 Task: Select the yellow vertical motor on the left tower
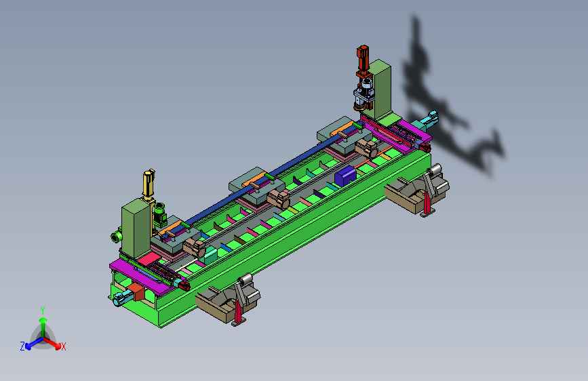click(149, 184)
